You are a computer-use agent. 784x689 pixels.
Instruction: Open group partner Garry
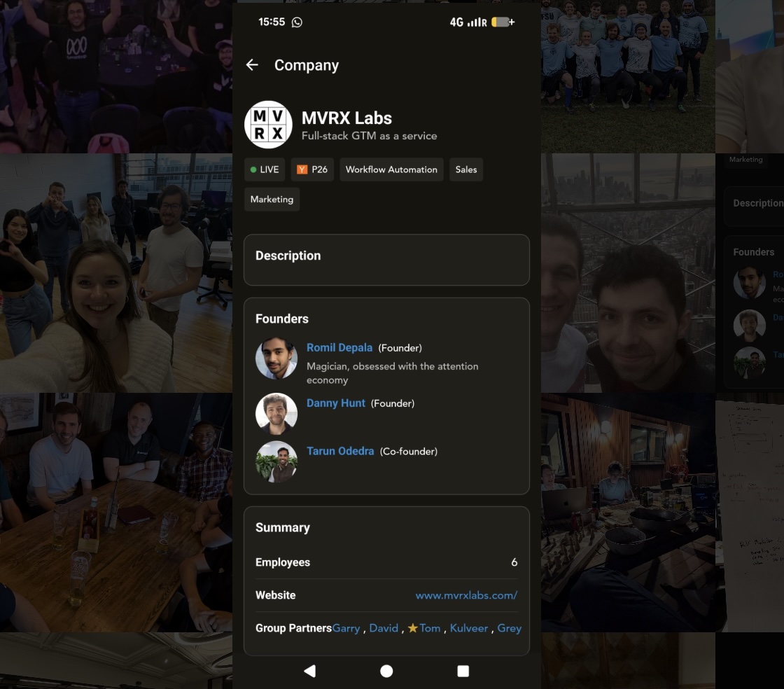[x=346, y=628]
